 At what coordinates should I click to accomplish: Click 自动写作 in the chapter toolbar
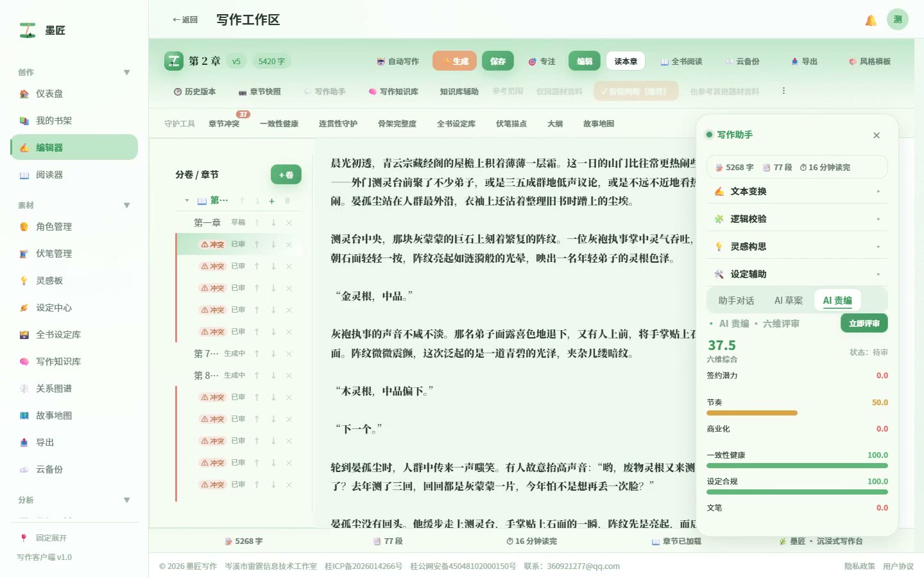398,62
